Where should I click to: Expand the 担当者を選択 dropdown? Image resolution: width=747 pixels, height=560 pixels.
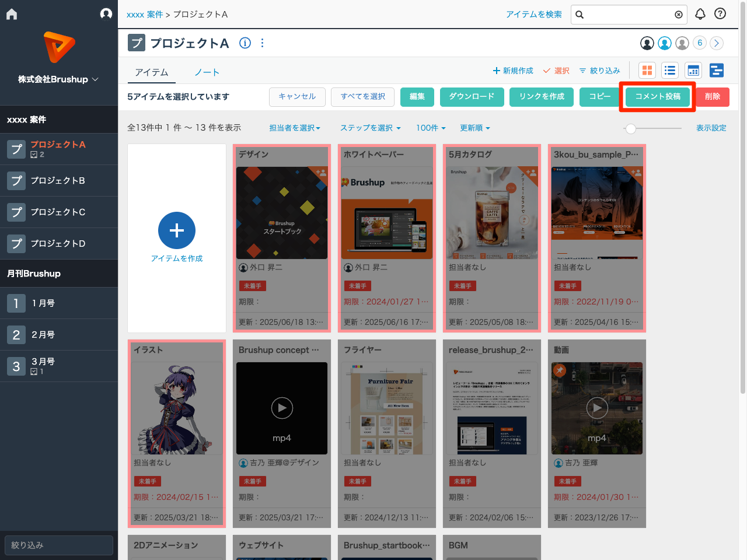[295, 128]
